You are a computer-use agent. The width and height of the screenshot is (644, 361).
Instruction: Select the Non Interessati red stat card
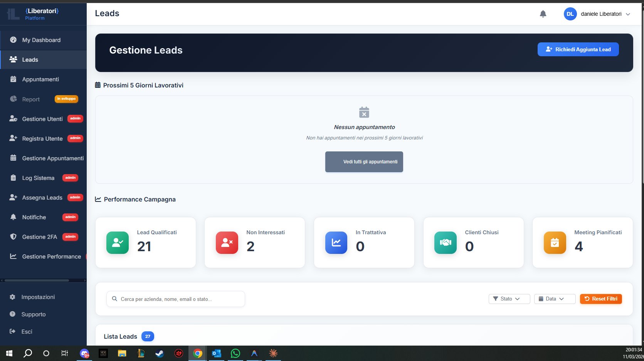[x=255, y=242]
